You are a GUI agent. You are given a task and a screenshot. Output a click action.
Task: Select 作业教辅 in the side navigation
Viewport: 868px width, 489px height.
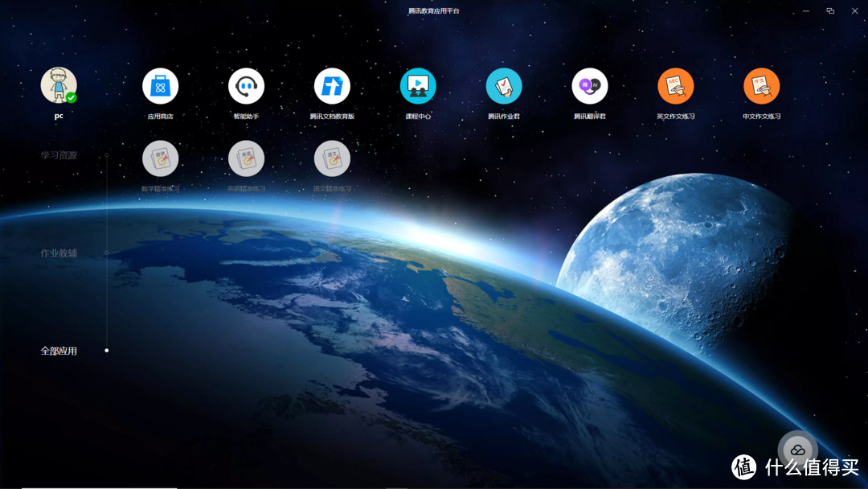(x=59, y=253)
